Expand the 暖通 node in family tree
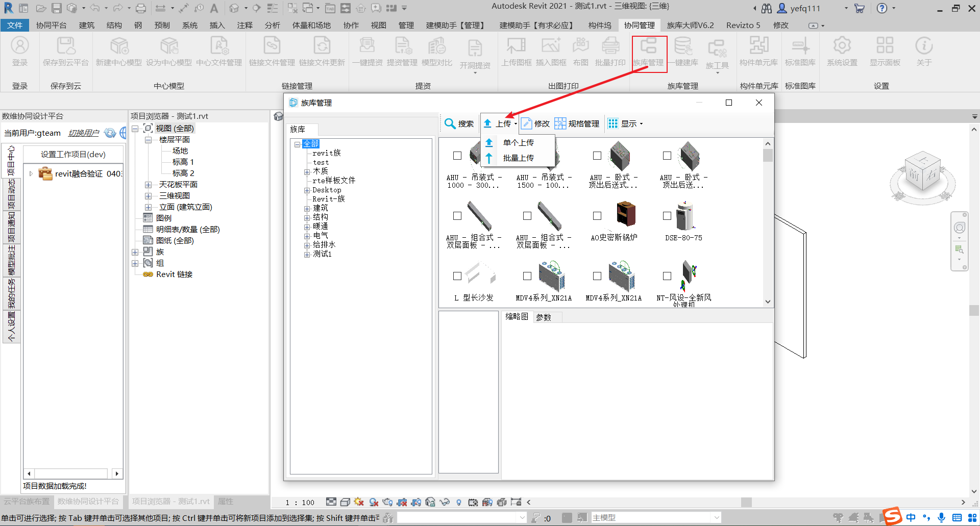The height and width of the screenshot is (526, 980). (307, 227)
